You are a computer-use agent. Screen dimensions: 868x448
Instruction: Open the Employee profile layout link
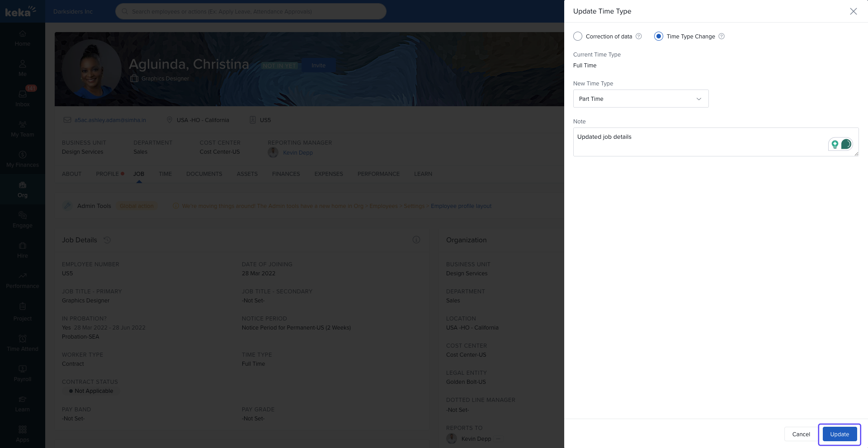pyautogui.click(x=461, y=206)
